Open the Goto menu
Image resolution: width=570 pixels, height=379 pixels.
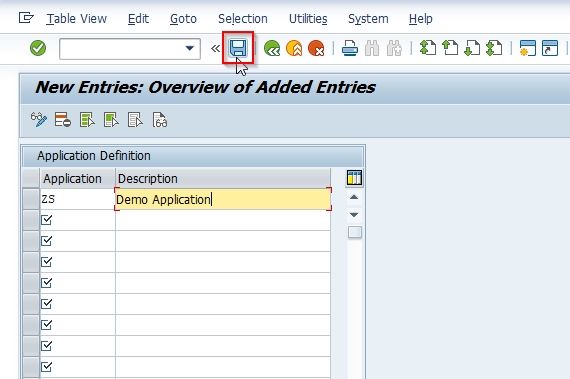coord(183,19)
